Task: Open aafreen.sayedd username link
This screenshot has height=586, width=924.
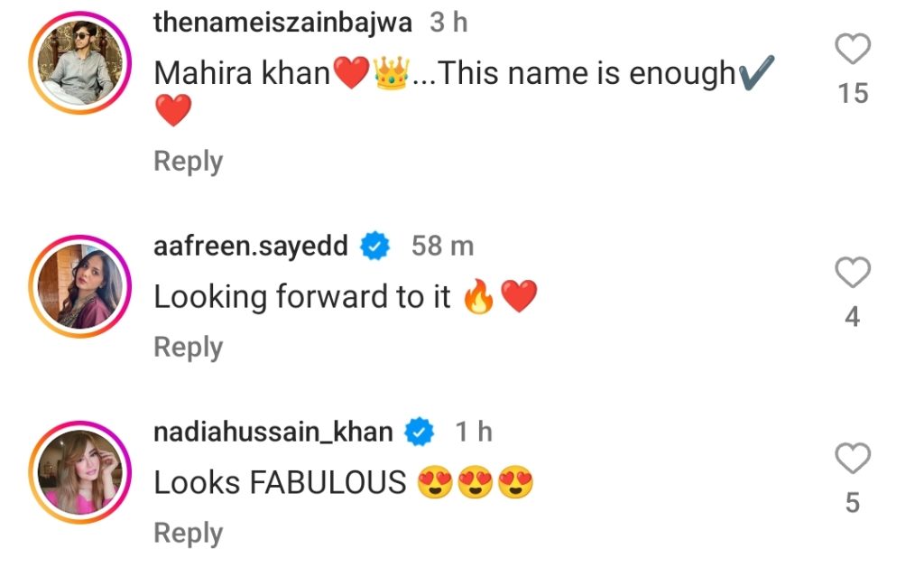Action: click(x=251, y=246)
